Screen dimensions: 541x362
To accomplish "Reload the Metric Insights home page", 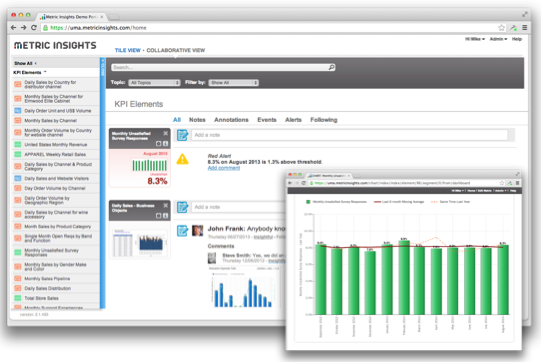I will pyautogui.click(x=34, y=28).
